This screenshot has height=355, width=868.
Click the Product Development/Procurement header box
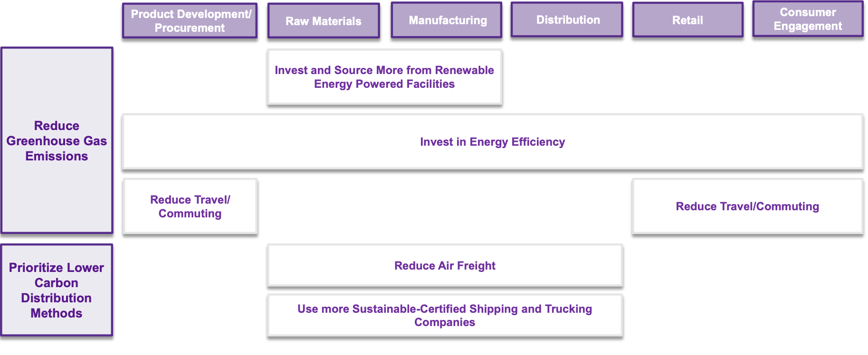[x=190, y=21]
